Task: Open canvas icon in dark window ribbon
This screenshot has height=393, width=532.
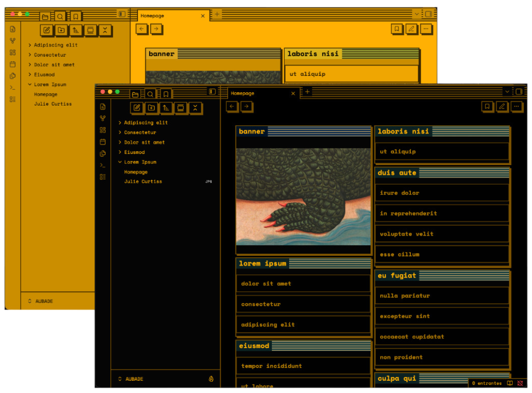Action: pyautogui.click(x=103, y=130)
